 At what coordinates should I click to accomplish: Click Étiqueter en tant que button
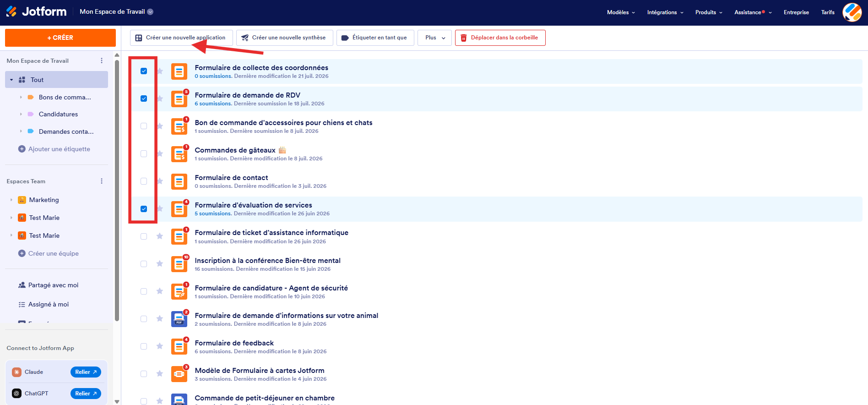[375, 38]
